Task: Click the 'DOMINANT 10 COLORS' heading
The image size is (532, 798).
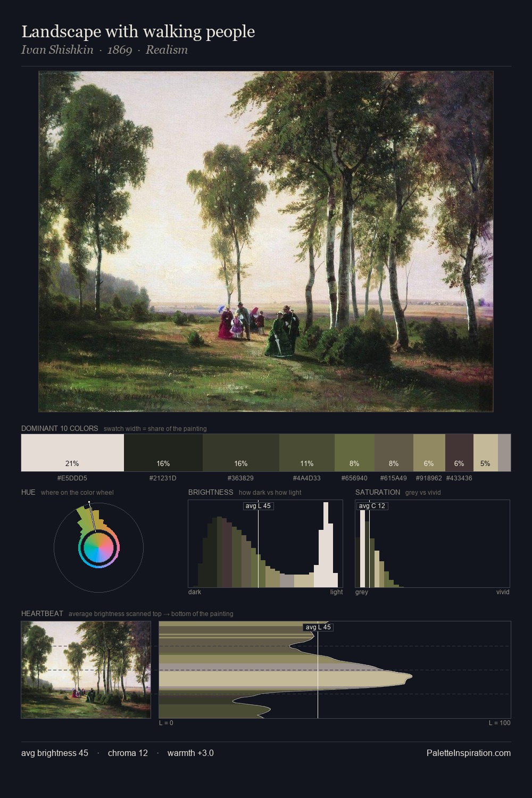Action: point(60,428)
